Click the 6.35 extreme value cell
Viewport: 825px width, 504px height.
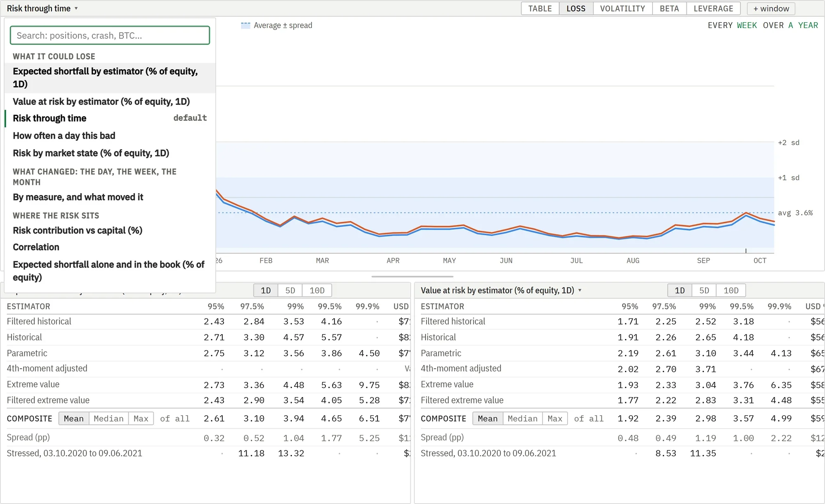click(781, 385)
